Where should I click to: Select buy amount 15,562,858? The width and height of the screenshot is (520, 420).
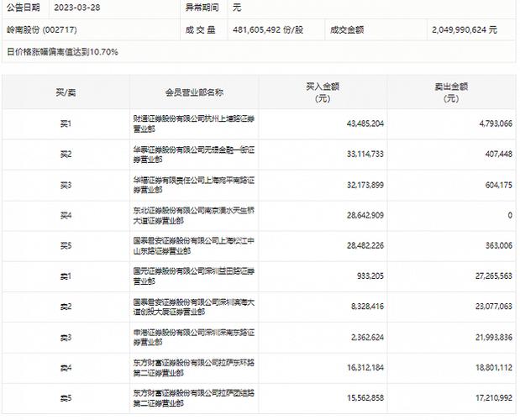pyautogui.click(x=365, y=398)
